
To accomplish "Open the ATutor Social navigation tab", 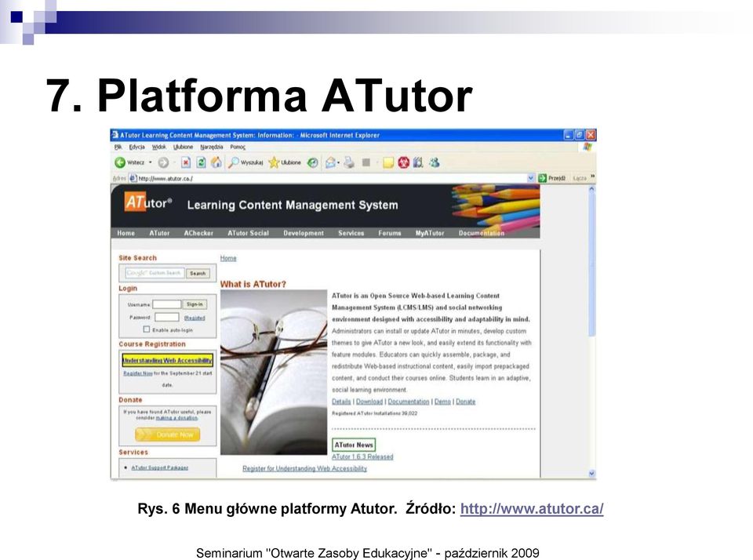I will point(248,233).
